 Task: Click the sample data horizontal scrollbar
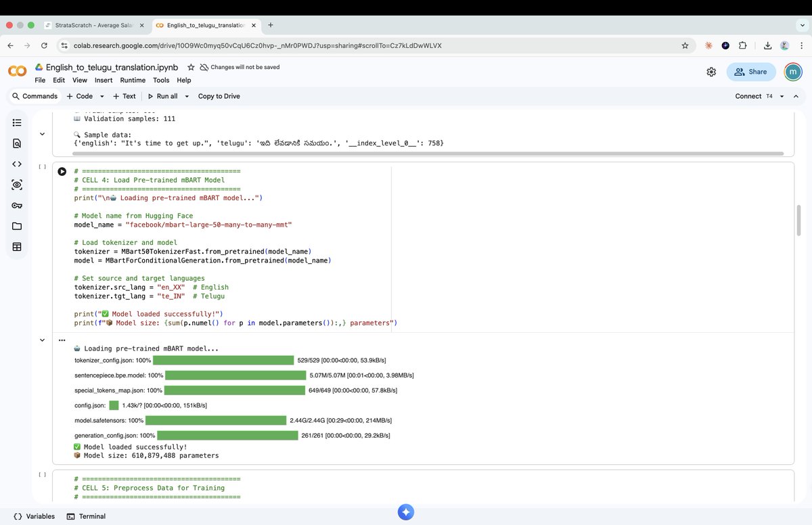pos(428,154)
